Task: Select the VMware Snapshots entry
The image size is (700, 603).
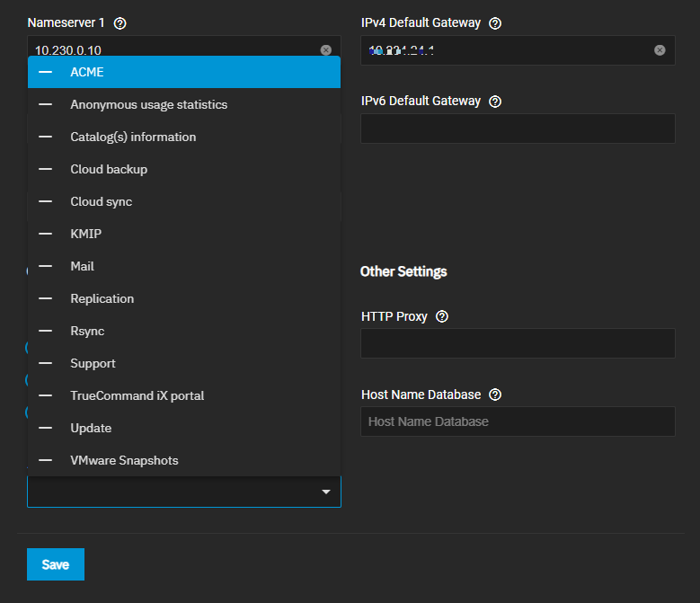Action: (x=124, y=461)
